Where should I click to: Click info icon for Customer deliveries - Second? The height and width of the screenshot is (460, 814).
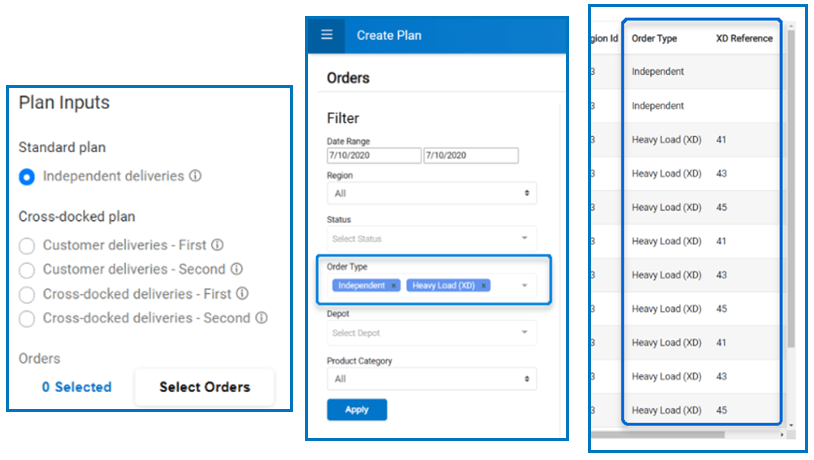pos(237,269)
